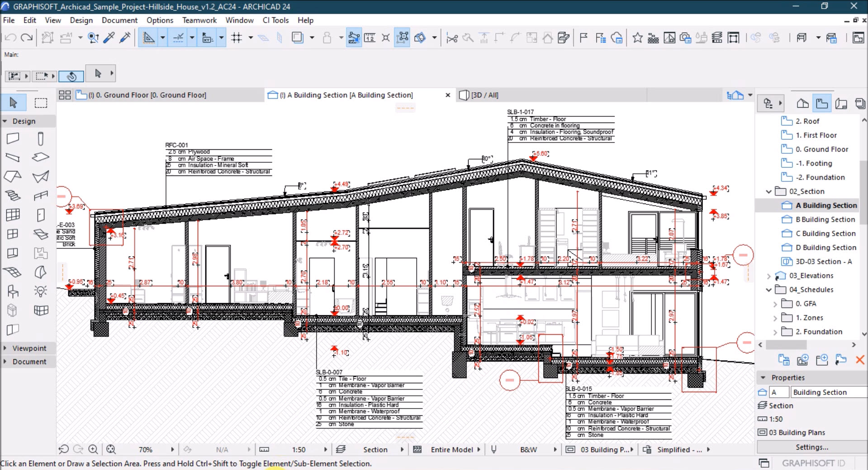Viewport: 868px width, 470px height.
Task: Pick up parameters with the eyedropper tool
Action: click(109, 38)
